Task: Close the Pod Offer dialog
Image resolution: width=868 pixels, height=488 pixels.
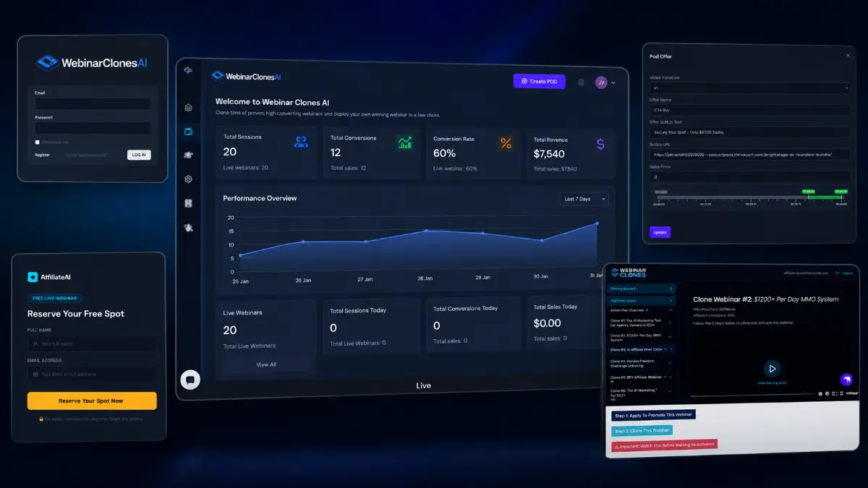Action: [x=848, y=55]
